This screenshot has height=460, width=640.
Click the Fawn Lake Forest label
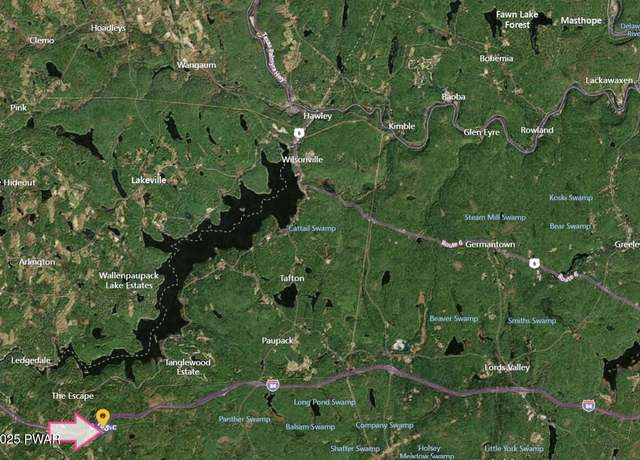[x=517, y=20]
